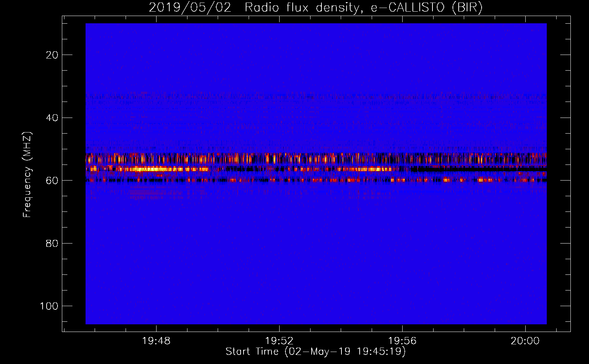Click the 80 frequency tick label
Image resolution: width=589 pixels, height=364 pixels.
[52, 244]
